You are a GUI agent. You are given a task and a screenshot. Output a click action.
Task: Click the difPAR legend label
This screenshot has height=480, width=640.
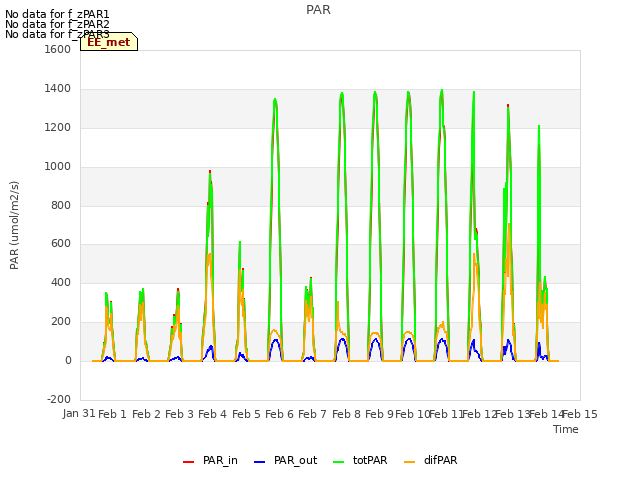coord(440,460)
